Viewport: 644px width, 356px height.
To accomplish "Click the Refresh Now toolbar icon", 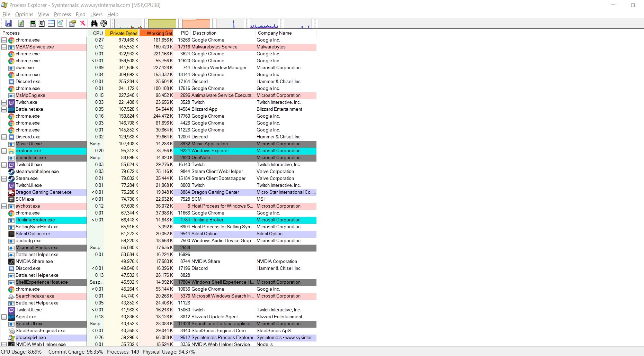I will tap(21, 23).
